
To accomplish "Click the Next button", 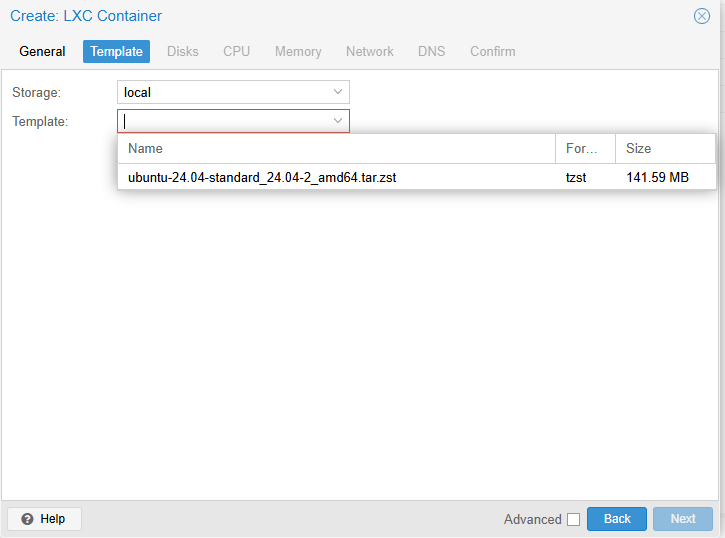I will point(683,519).
